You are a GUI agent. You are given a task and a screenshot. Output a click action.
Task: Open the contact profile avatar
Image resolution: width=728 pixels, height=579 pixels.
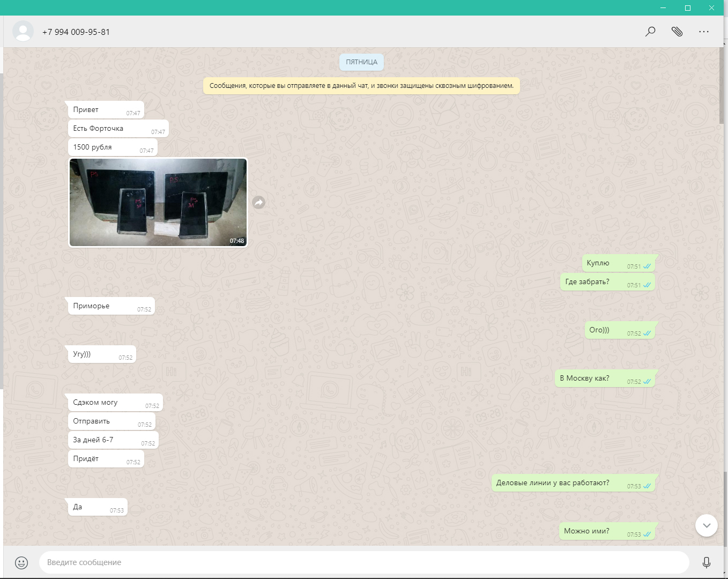coord(23,32)
